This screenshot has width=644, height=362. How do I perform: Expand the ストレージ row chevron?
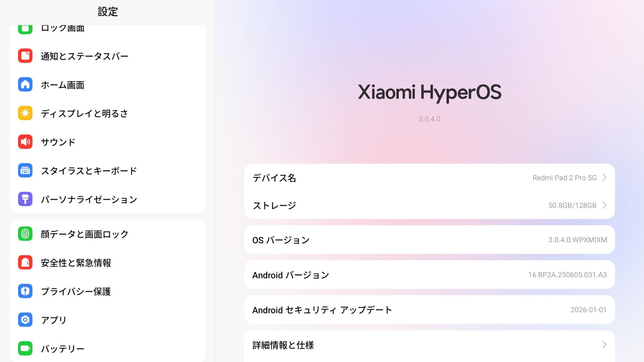pos(604,205)
